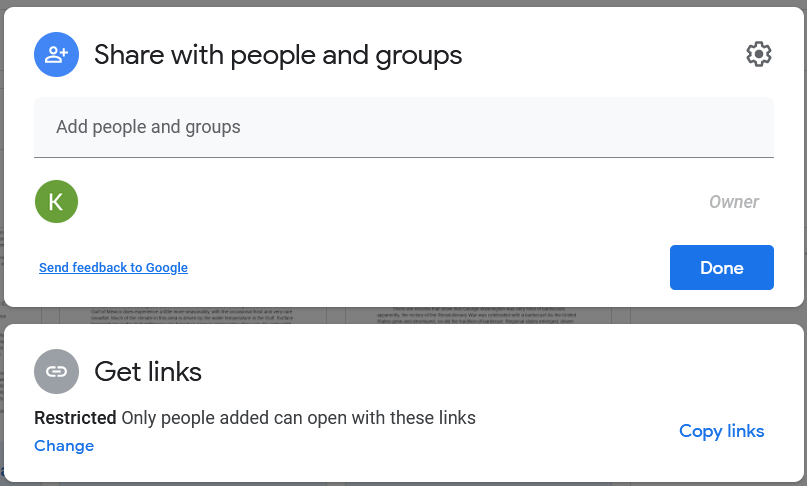Image resolution: width=807 pixels, height=486 pixels.
Task: Click Change to edit link permissions
Action: tap(64, 446)
